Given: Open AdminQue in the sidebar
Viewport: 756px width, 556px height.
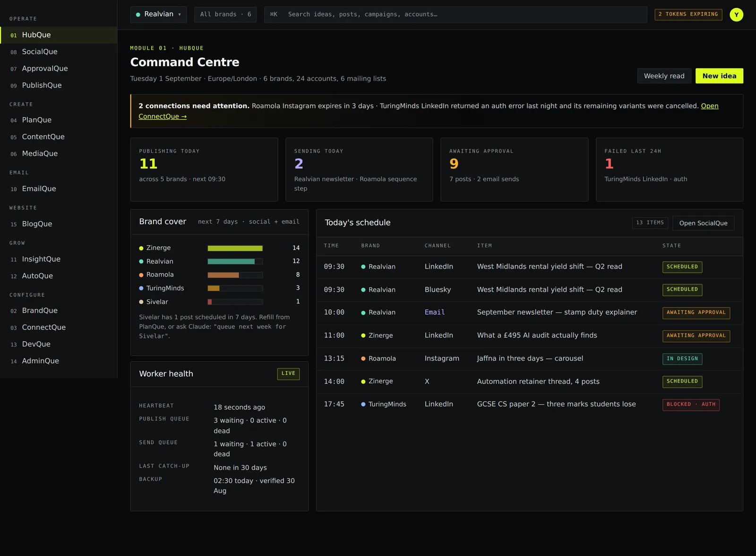Looking at the screenshot, I should 59,361.
